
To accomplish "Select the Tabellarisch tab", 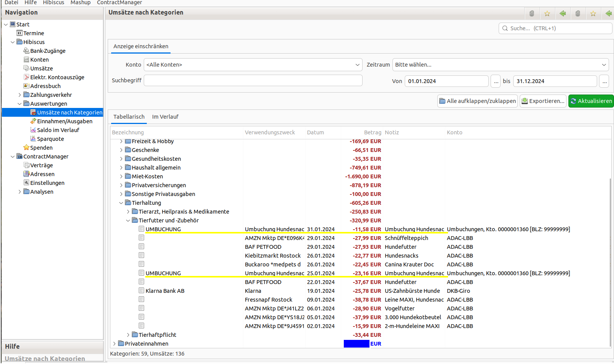I will [129, 117].
